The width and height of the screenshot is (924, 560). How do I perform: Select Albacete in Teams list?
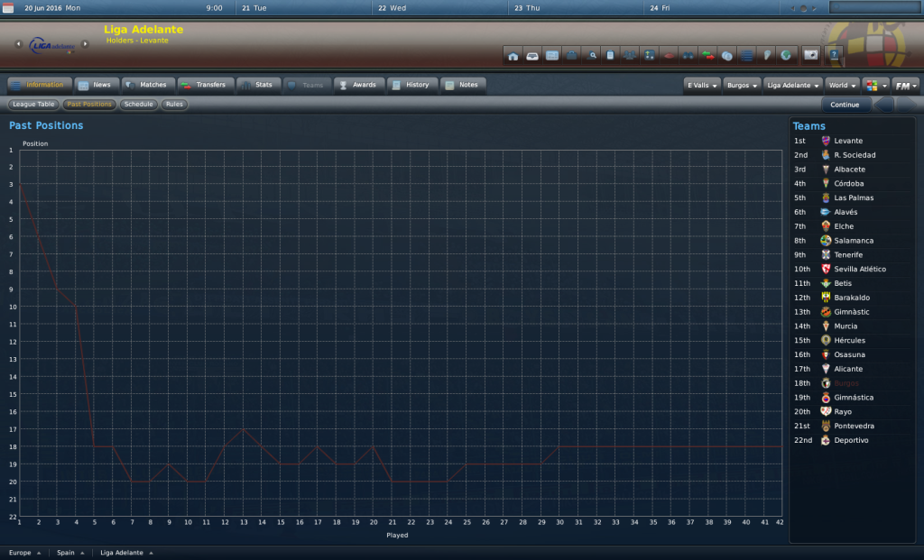pyautogui.click(x=851, y=170)
